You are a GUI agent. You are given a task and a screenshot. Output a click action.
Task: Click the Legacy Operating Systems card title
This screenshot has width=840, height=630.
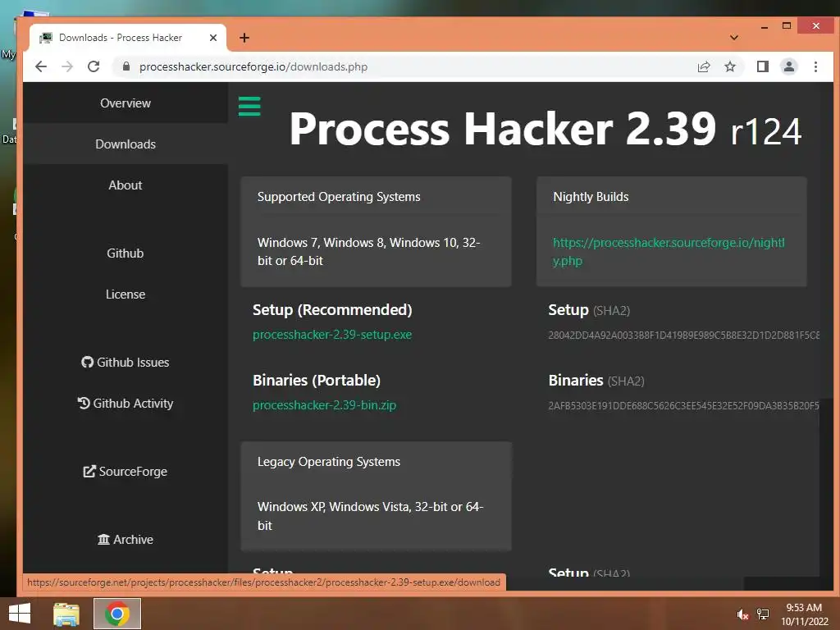tap(328, 462)
